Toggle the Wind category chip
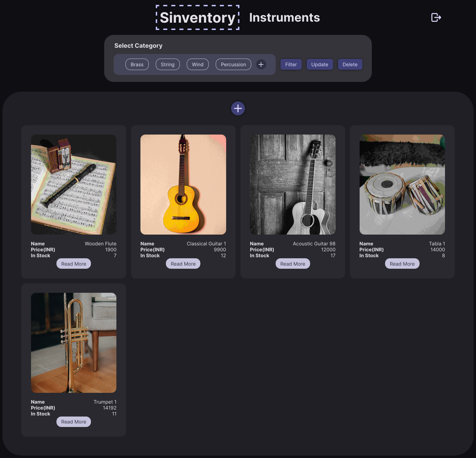 click(198, 64)
